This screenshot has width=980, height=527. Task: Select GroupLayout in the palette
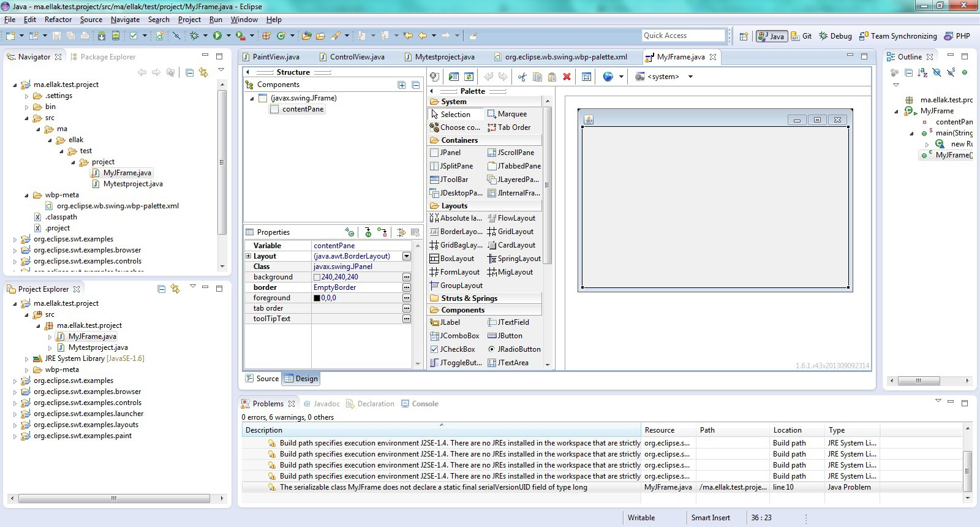[456, 286]
